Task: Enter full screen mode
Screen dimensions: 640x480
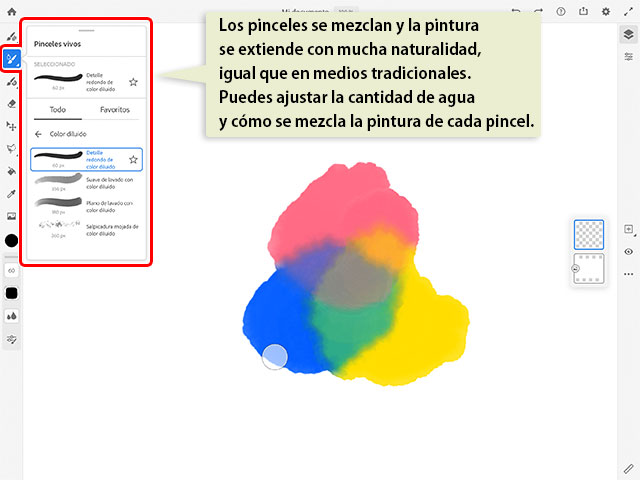Action: pyautogui.click(x=628, y=11)
